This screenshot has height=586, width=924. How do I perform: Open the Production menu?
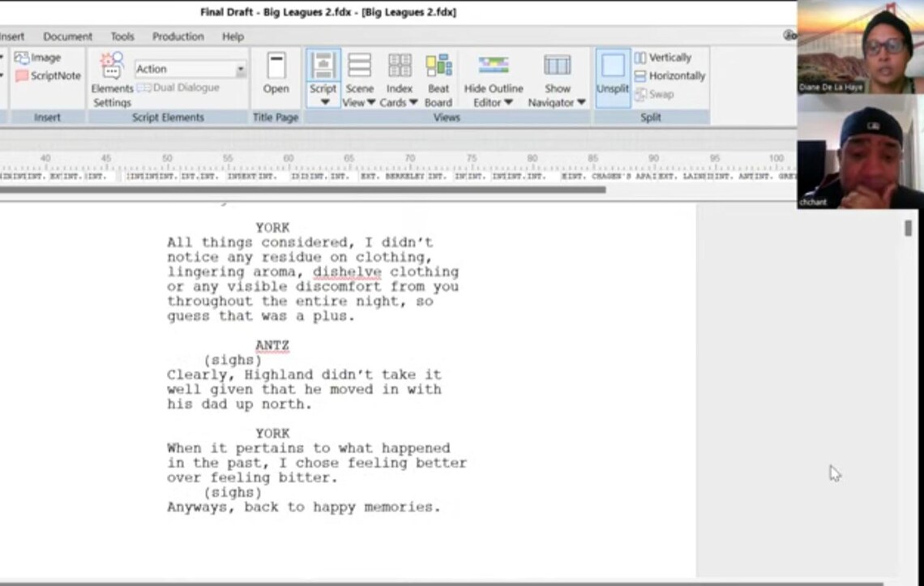click(178, 36)
